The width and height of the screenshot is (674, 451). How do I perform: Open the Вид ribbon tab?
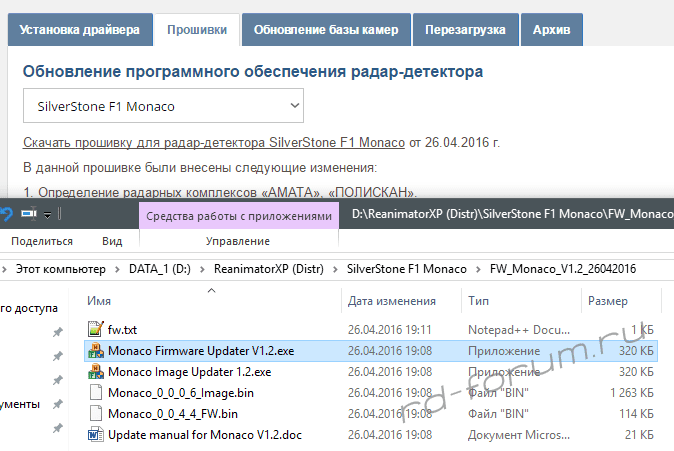coord(112,241)
